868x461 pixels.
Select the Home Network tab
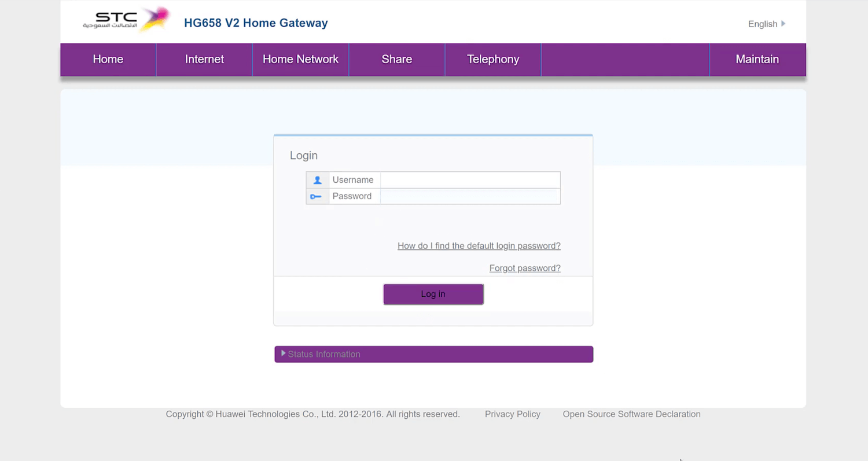[x=300, y=60]
